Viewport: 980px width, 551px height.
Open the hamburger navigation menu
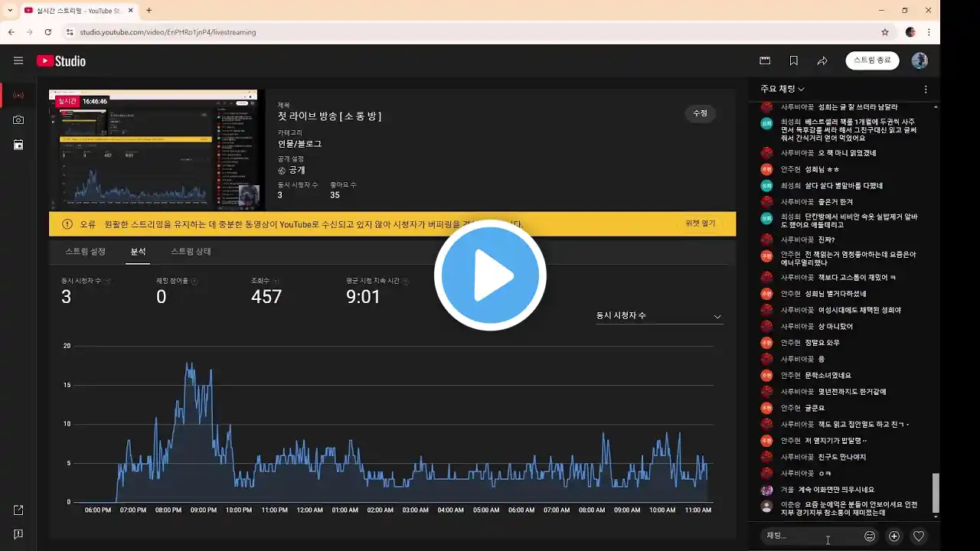pos(18,61)
